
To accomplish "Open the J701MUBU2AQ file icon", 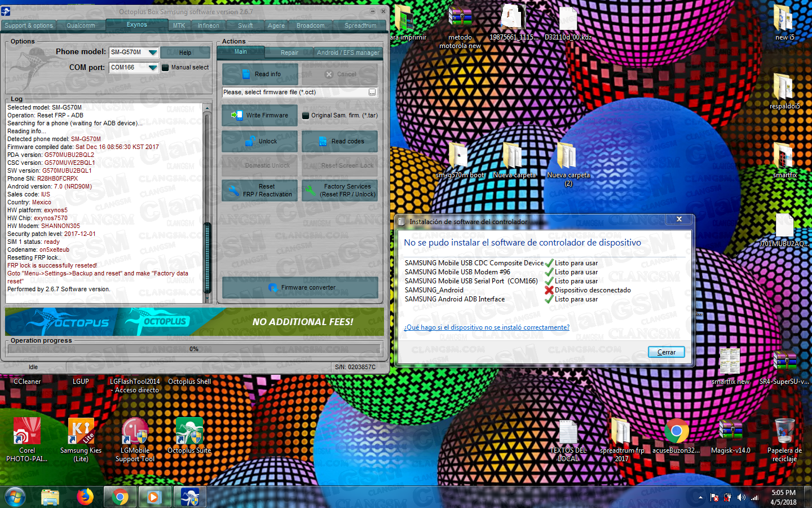I will pyautogui.click(x=784, y=230).
